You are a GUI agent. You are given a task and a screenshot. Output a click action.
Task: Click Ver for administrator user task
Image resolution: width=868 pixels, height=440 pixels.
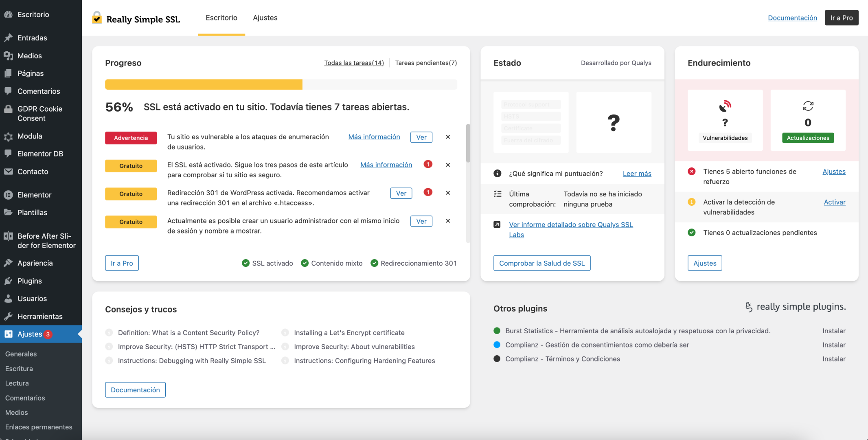421,221
